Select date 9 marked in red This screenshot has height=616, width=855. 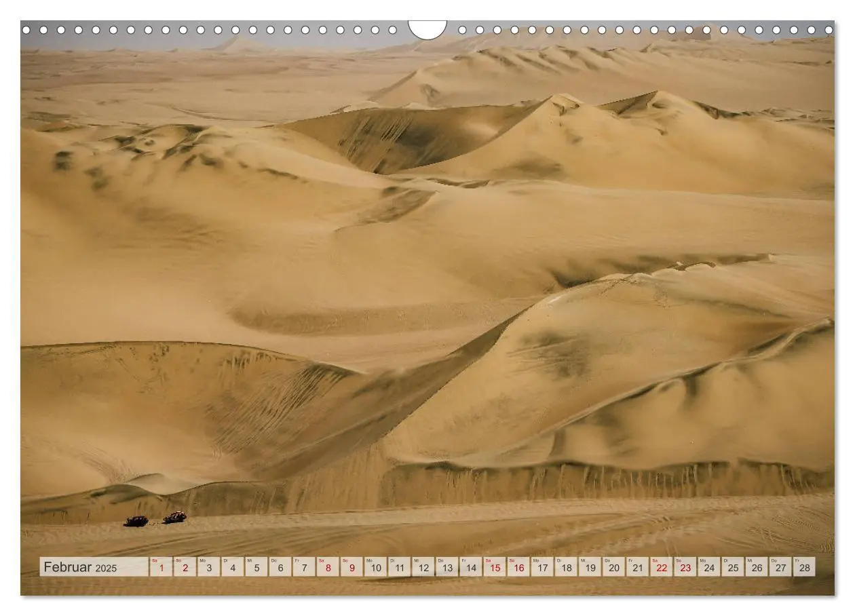click(x=351, y=567)
